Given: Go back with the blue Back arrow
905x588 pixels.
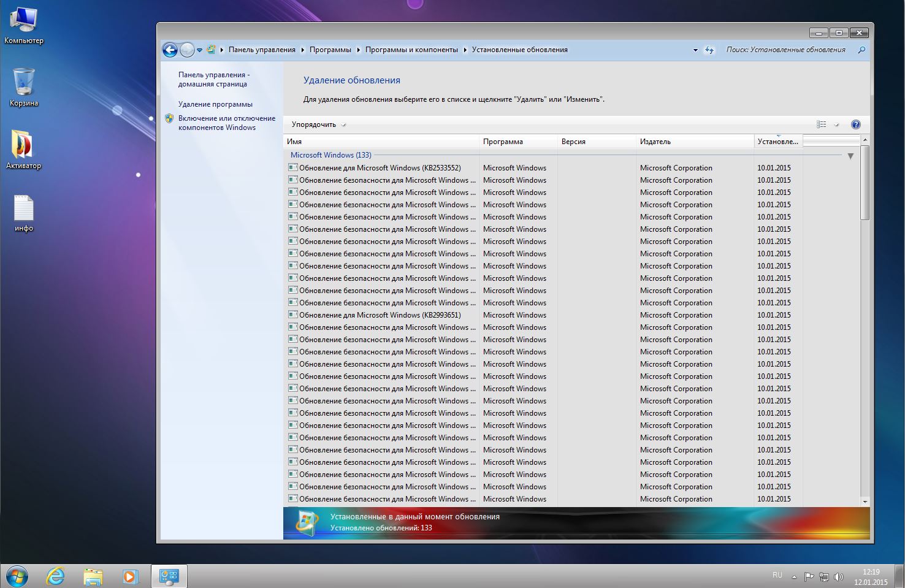Looking at the screenshot, I should [170, 50].
